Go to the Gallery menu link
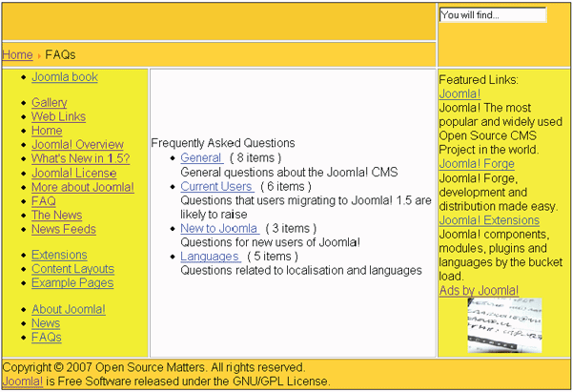Image resolution: width=572 pixels, height=392 pixels. point(50,103)
